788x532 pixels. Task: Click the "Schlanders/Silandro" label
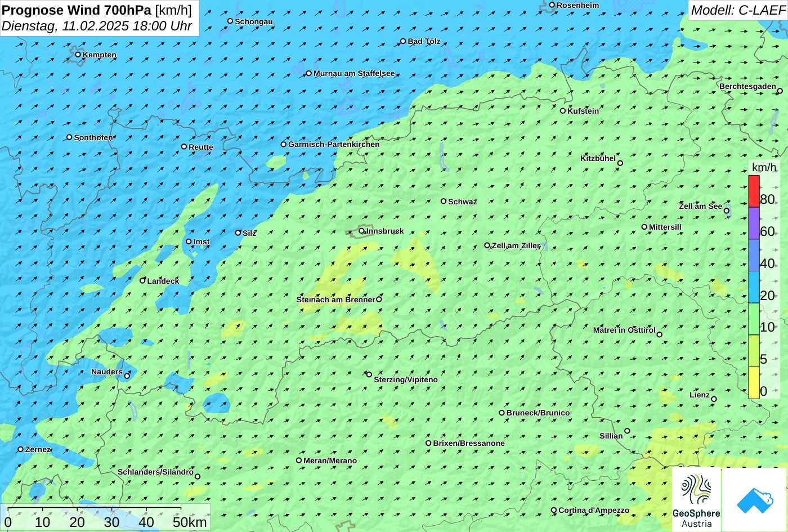(155, 472)
